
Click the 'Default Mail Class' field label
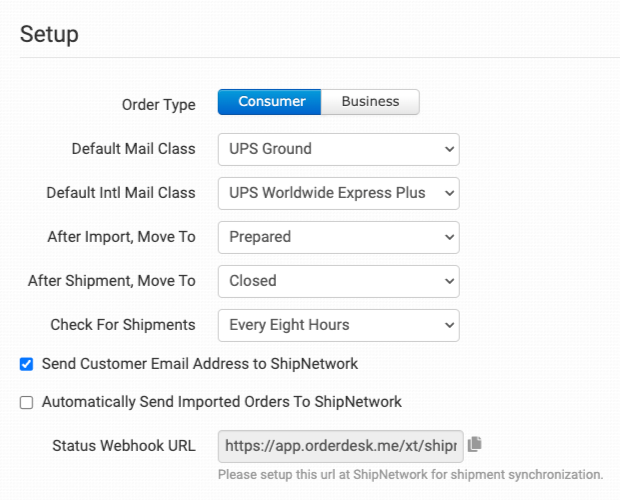click(133, 149)
